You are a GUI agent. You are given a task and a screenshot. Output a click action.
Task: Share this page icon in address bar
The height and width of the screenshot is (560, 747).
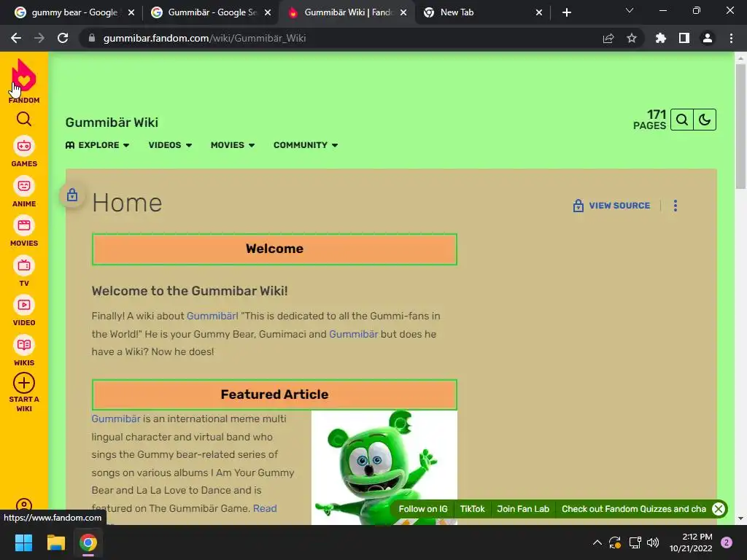[x=608, y=38]
